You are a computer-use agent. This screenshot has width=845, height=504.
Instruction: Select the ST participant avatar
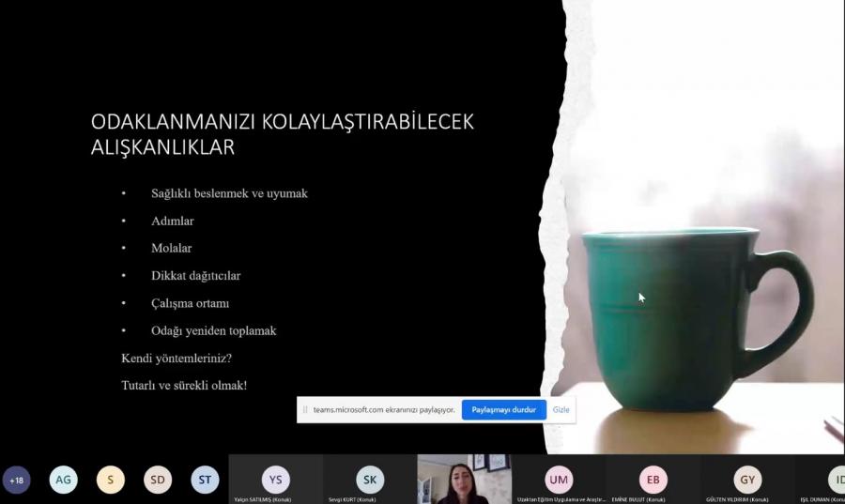205,480
